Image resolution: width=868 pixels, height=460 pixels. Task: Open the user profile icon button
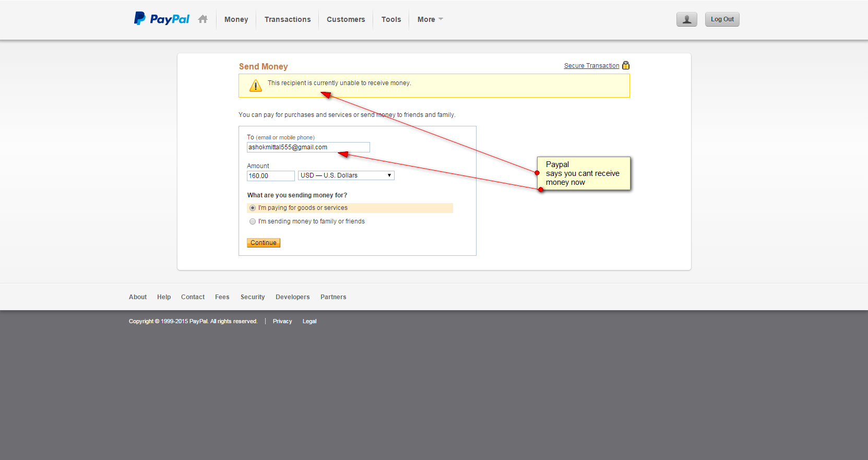point(686,19)
